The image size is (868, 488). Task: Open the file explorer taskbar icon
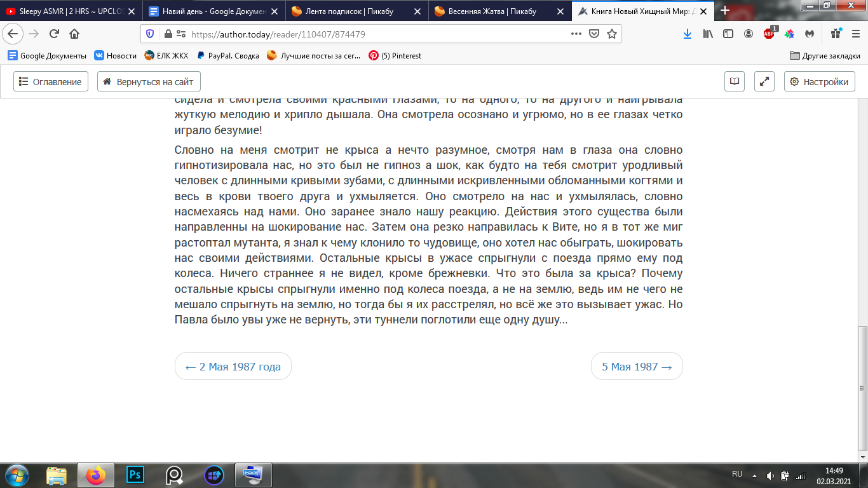point(57,475)
